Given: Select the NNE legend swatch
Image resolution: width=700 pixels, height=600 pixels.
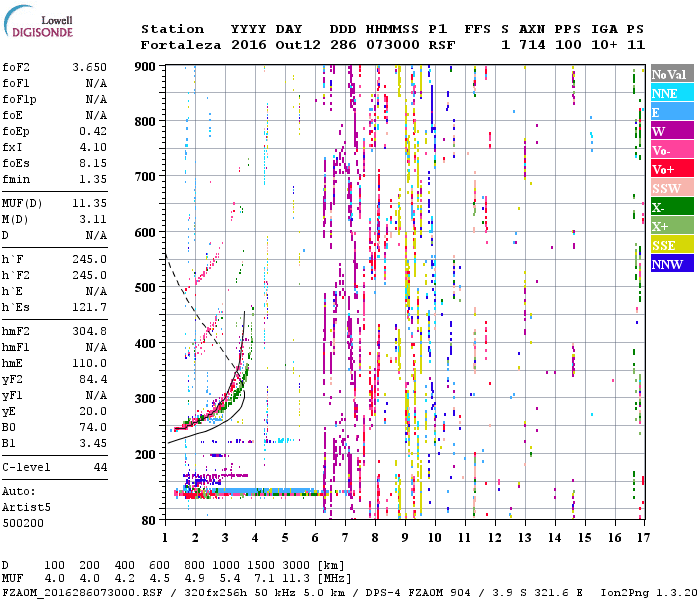Looking at the screenshot, I should click(x=672, y=93).
